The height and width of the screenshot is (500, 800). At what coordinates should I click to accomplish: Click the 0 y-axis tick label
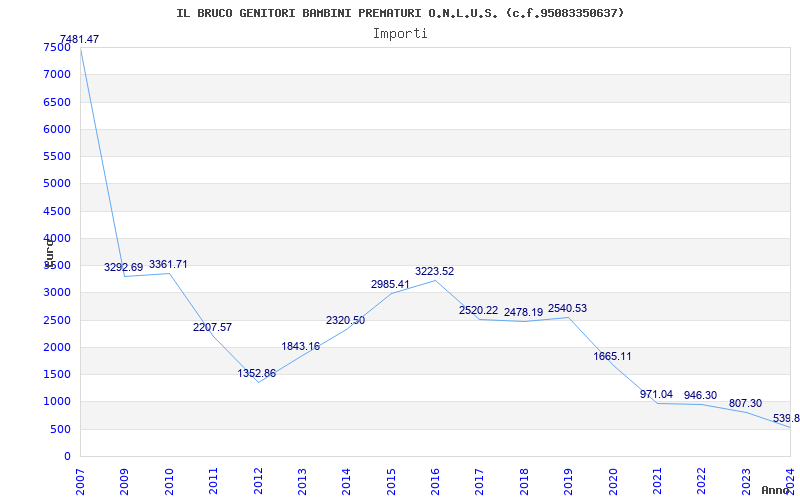[67, 457]
